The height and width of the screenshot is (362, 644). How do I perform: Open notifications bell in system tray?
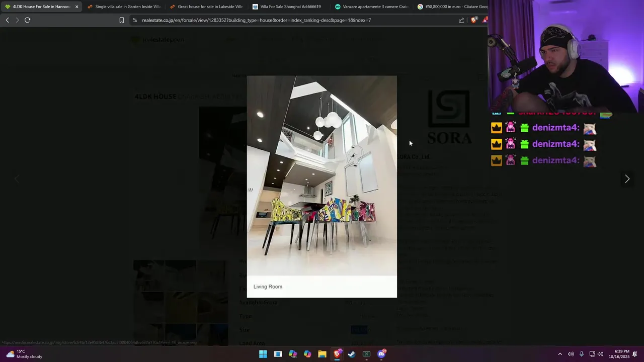[635, 354]
